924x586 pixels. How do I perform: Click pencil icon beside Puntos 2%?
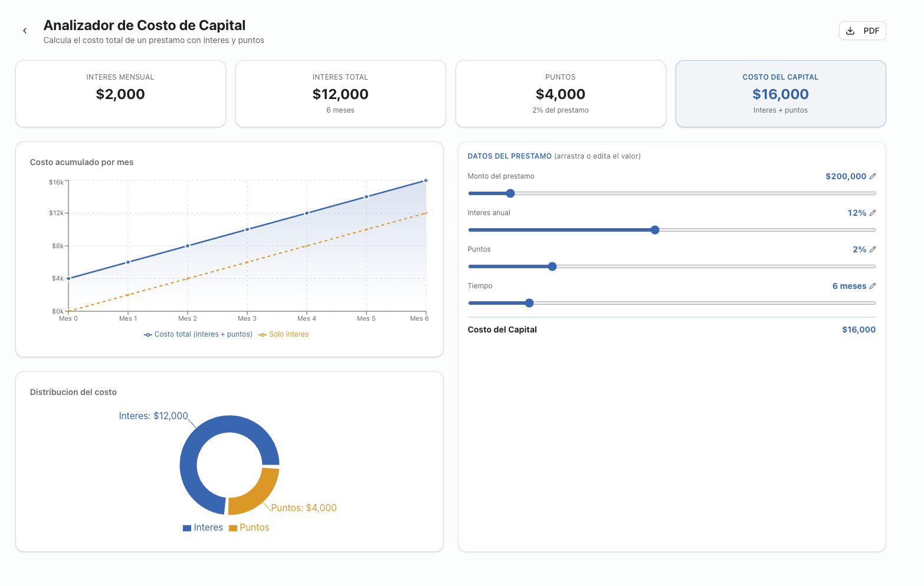pos(873,249)
